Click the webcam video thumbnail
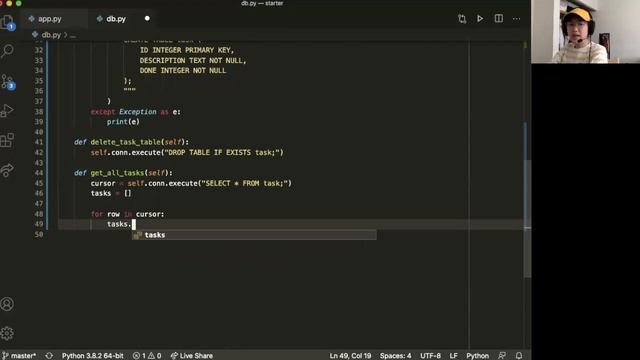The image size is (640, 360). (x=586, y=31)
